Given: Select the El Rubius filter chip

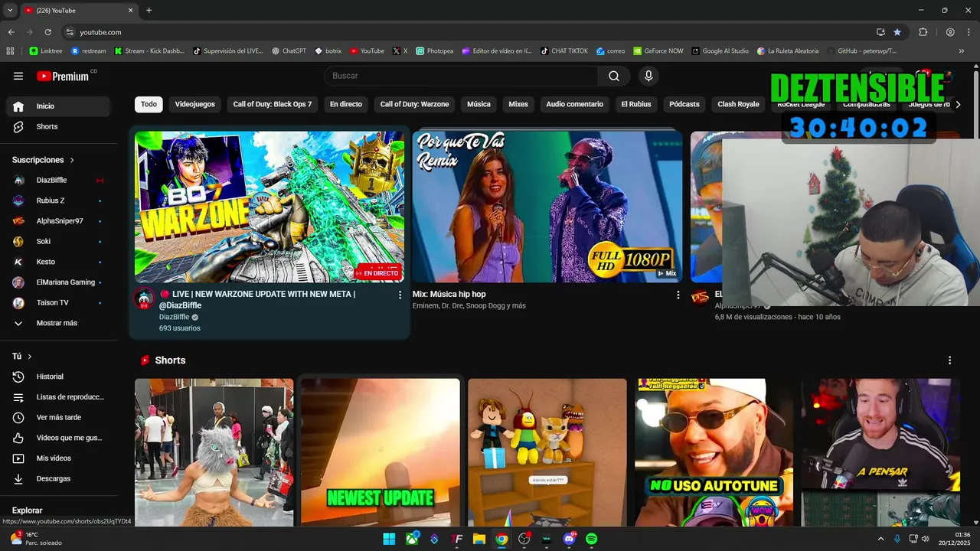Looking at the screenshot, I should pyautogui.click(x=636, y=104).
